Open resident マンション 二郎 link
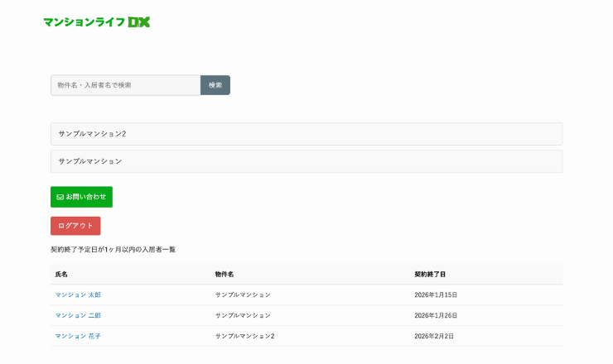Viewport: 613px width, 364px height. point(78,315)
